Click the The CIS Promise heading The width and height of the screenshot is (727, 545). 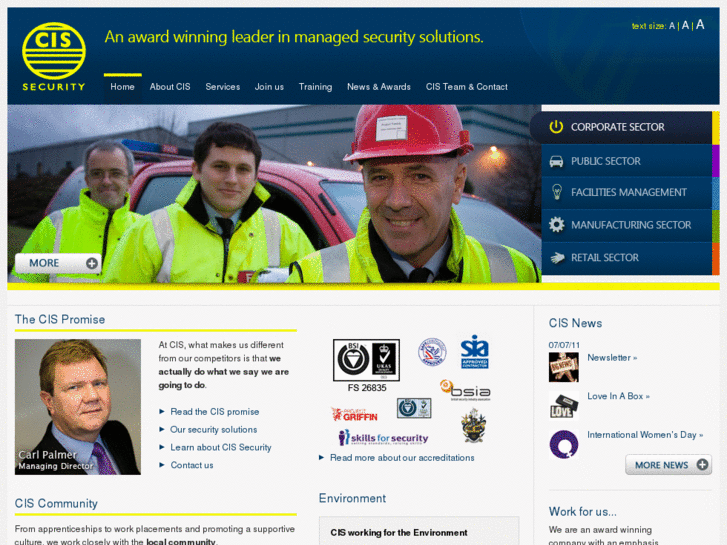click(x=60, y=319)
